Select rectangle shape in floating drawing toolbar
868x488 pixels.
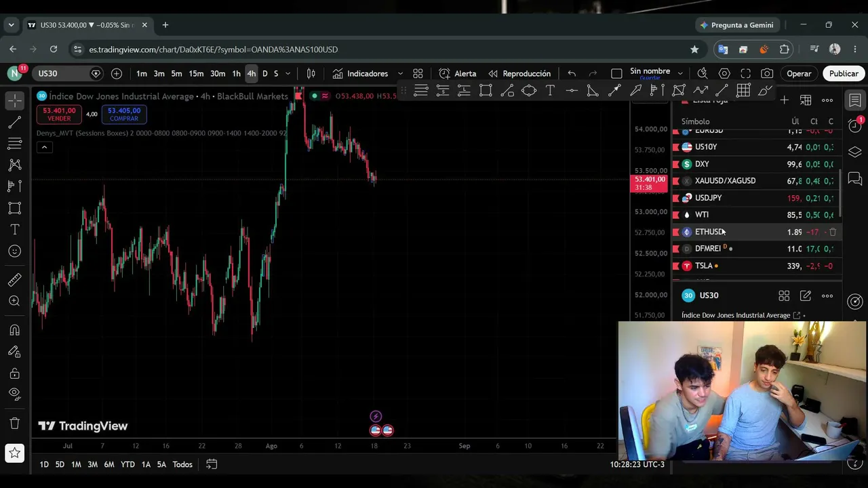pyautogui.click(x=486, y=90)
